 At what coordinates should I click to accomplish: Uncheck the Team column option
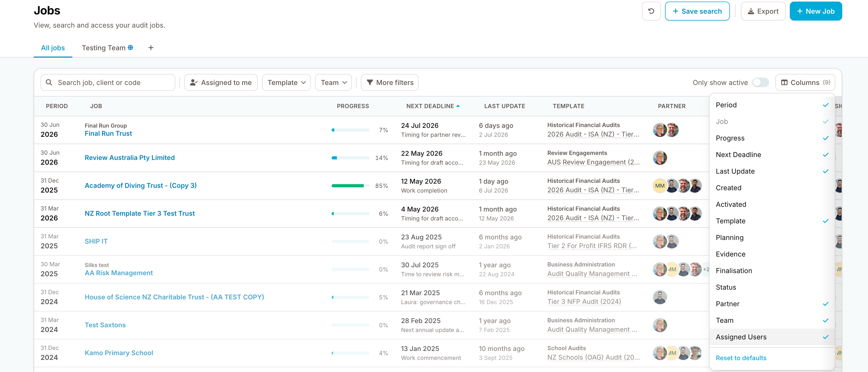(772, 320)
